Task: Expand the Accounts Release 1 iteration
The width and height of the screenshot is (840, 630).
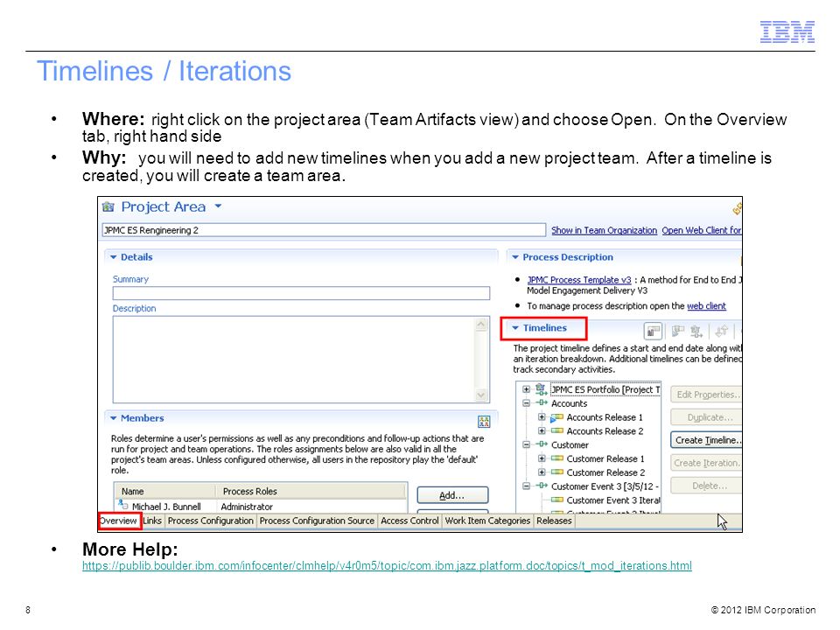Action: 542,417
